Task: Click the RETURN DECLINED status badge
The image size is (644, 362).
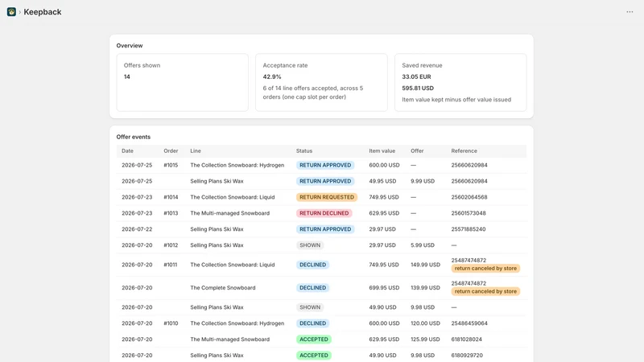Action: point(324,213)
